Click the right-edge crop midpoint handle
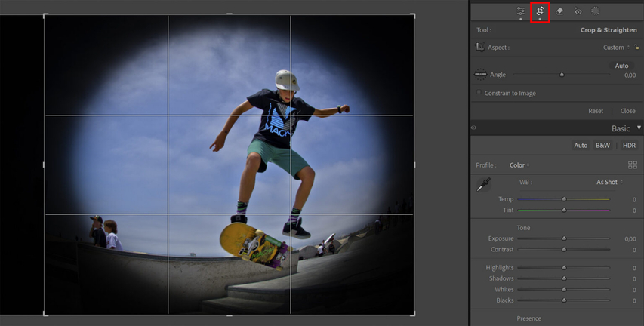This screenshot has height=326, width=644. tap(414, 165)
